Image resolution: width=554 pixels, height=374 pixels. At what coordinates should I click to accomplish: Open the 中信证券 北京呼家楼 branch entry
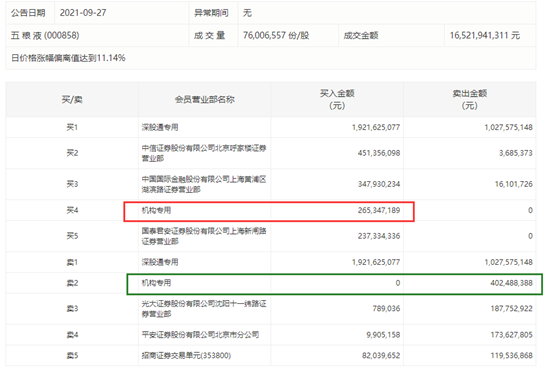204,153
